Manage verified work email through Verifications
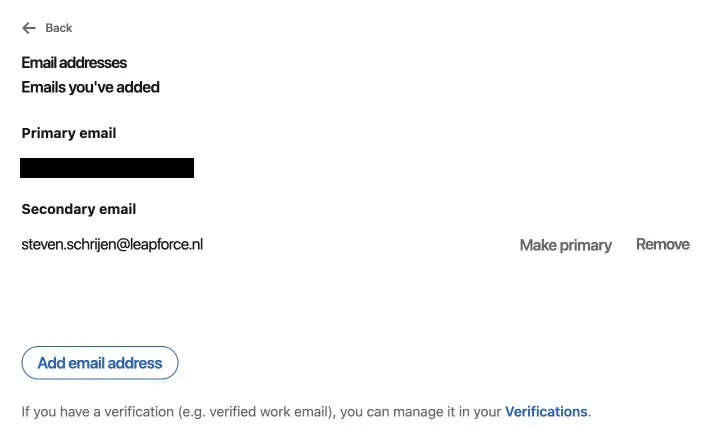The width and height of the screenshot is (714, 433). [x=546, y=411]
